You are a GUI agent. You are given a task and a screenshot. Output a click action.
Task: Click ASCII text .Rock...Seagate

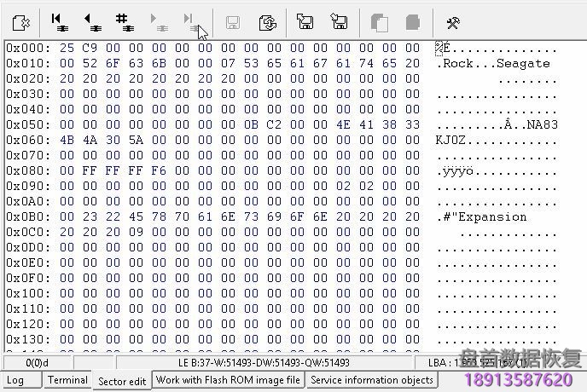(493, 63)
